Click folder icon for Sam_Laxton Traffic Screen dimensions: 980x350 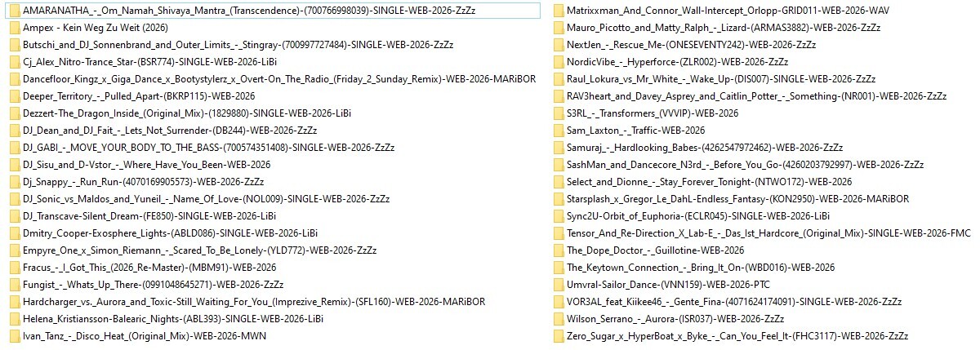[x=557, y=131]
